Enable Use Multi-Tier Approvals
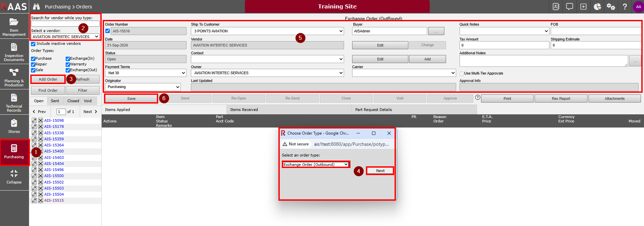Image resolution: width=644 pixels, height=226 pixels. point(462,74)
